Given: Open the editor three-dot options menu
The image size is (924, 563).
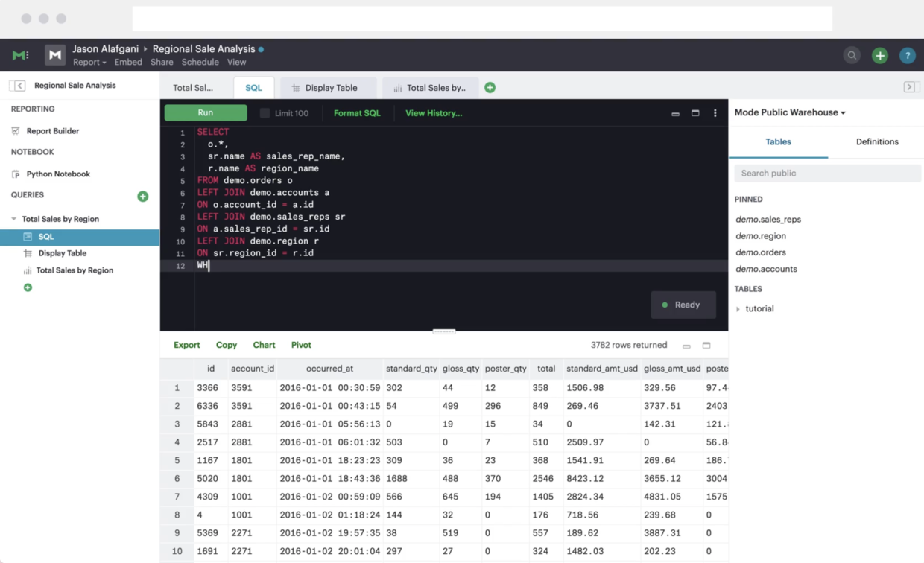Looking at the screenshot, I should (x=715, y=113).
